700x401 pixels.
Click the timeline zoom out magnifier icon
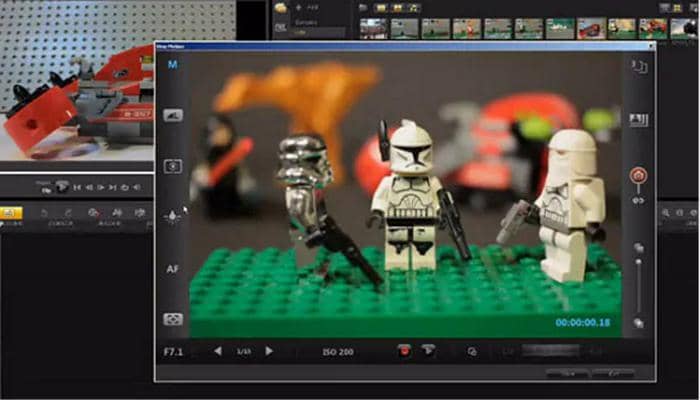[666, 213]
